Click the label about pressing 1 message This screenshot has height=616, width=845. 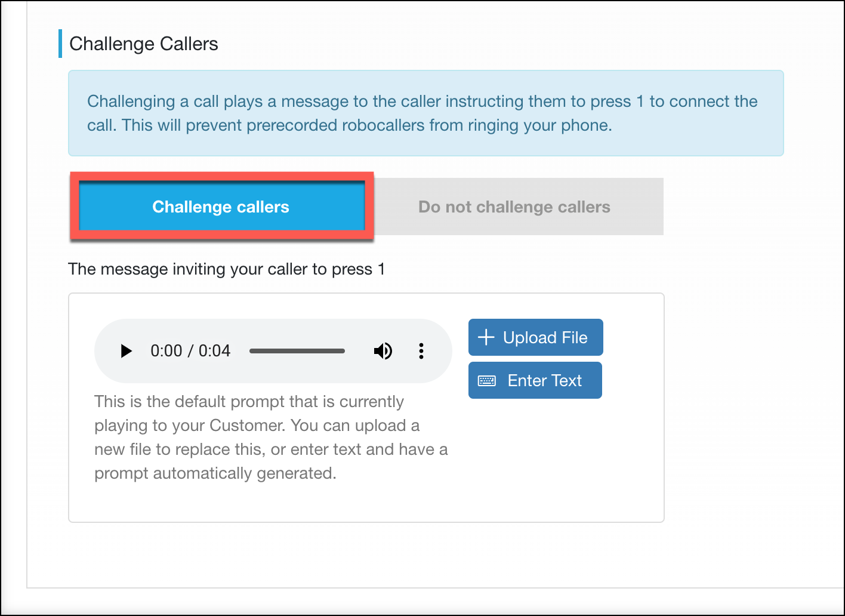tap(226, 269)
